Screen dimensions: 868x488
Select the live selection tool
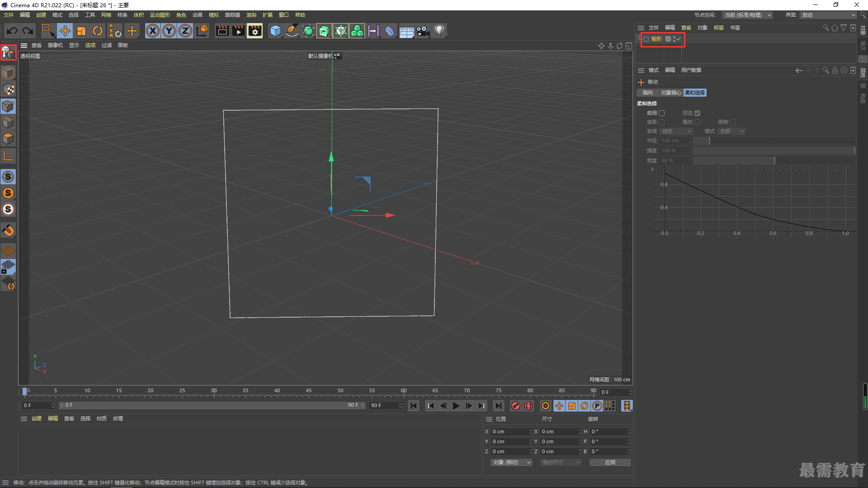click(48, 31)
